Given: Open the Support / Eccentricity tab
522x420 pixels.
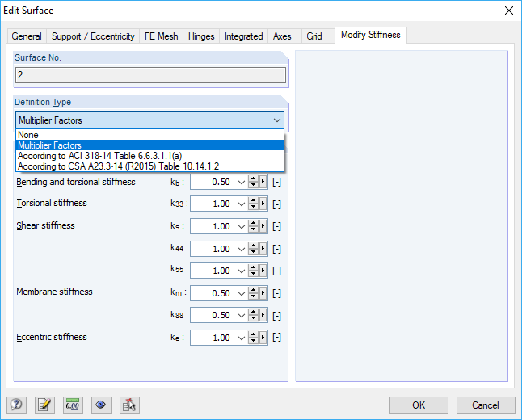Looking at the screenshot, I should (93, 36).
